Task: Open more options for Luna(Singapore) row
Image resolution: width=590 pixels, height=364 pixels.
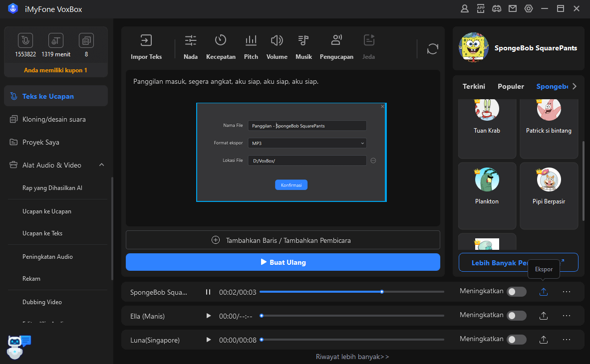Action: point(567,340)
